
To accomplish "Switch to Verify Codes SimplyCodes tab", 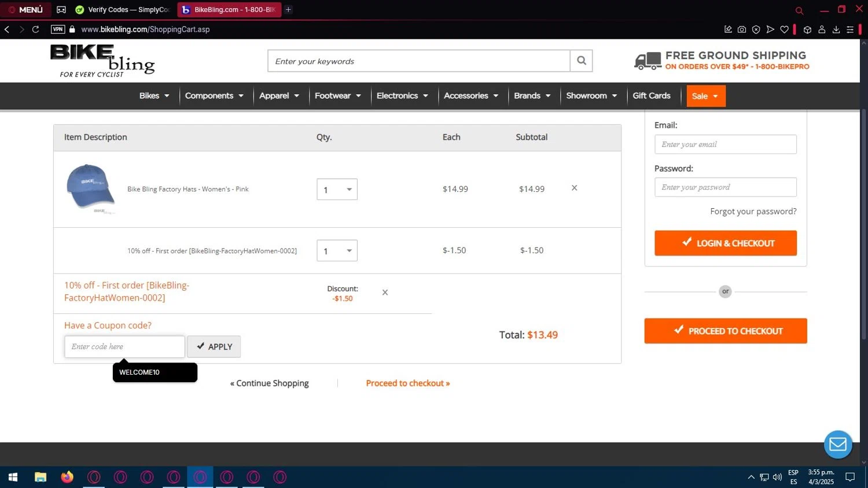I will 123,10.
